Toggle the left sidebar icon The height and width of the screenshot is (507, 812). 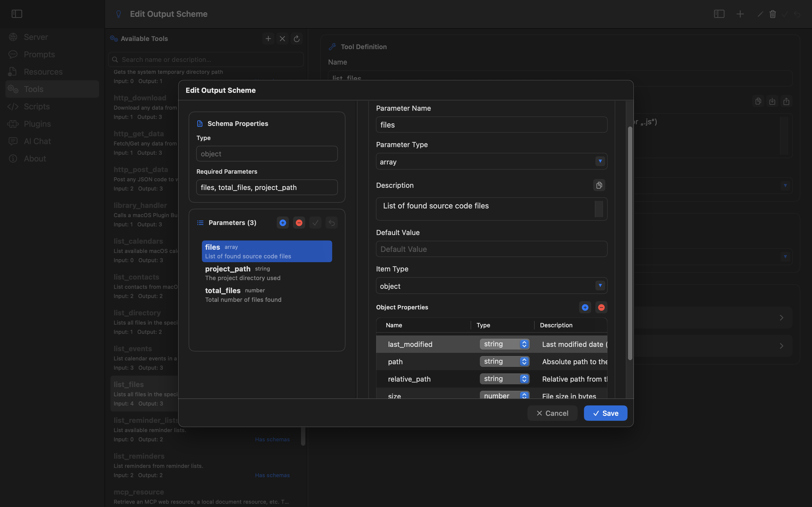(x=17, y=14)
